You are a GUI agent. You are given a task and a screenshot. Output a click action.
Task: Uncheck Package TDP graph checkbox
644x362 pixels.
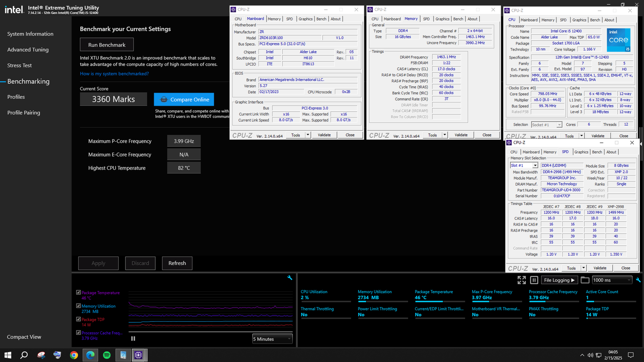click(78, 319)
